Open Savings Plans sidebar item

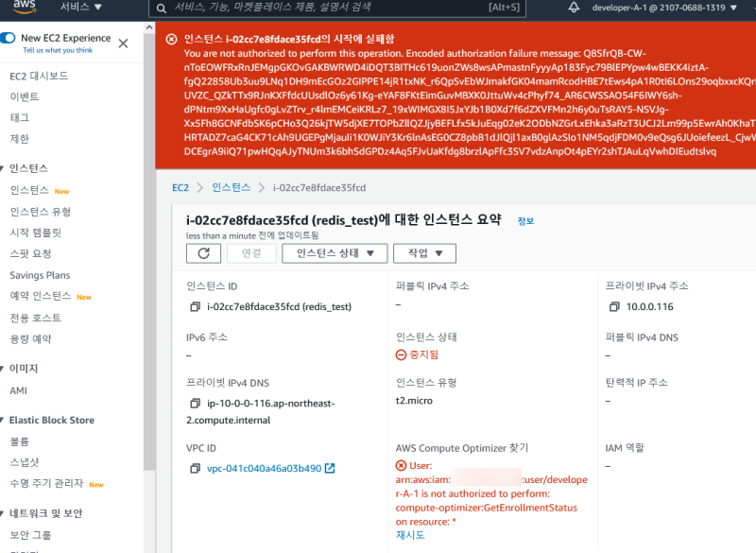tap(40, 275)
